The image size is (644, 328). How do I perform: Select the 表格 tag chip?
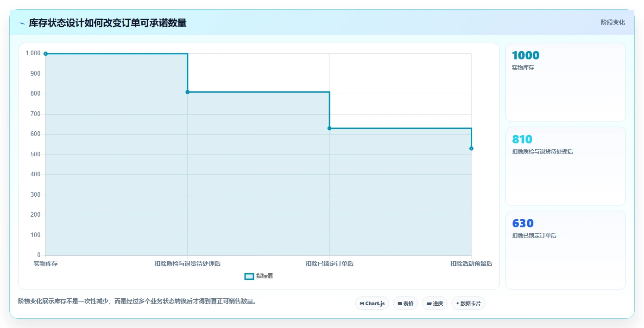click(x=405, y=303)
